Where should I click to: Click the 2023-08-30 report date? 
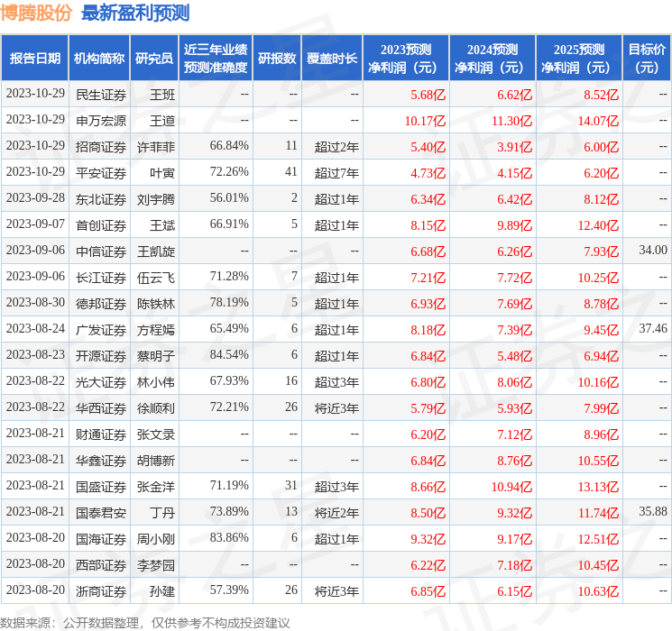click(x=35, y=302)
